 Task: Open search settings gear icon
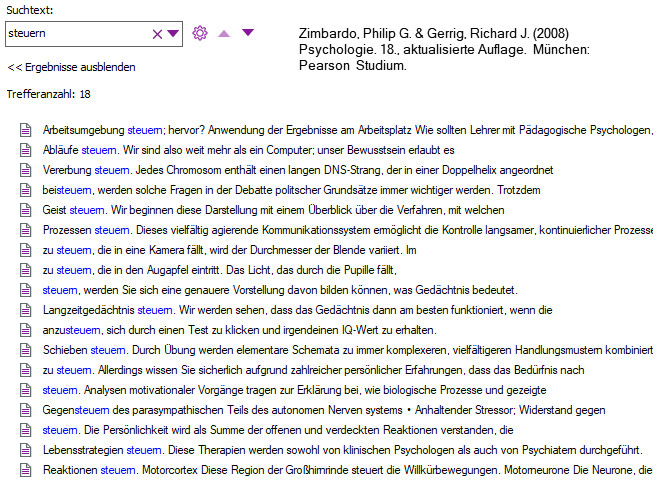pyautogui.click(x=200, y=33)
